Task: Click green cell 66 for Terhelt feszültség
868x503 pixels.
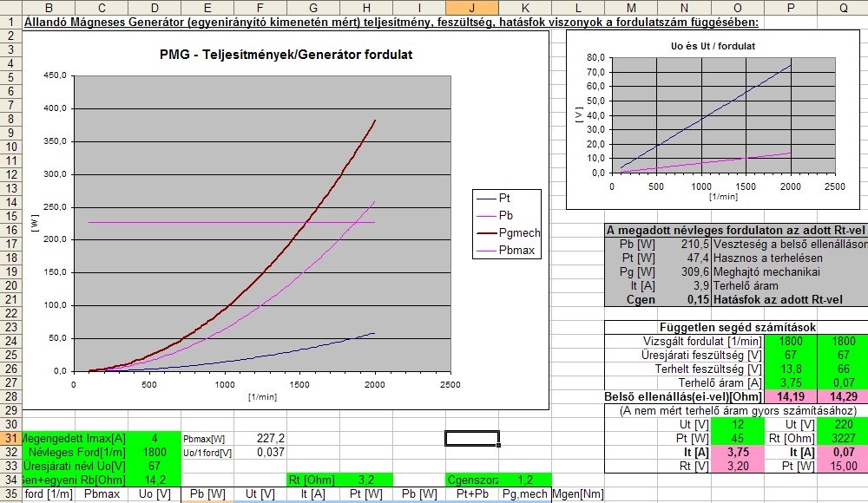Action: (843, 369)
